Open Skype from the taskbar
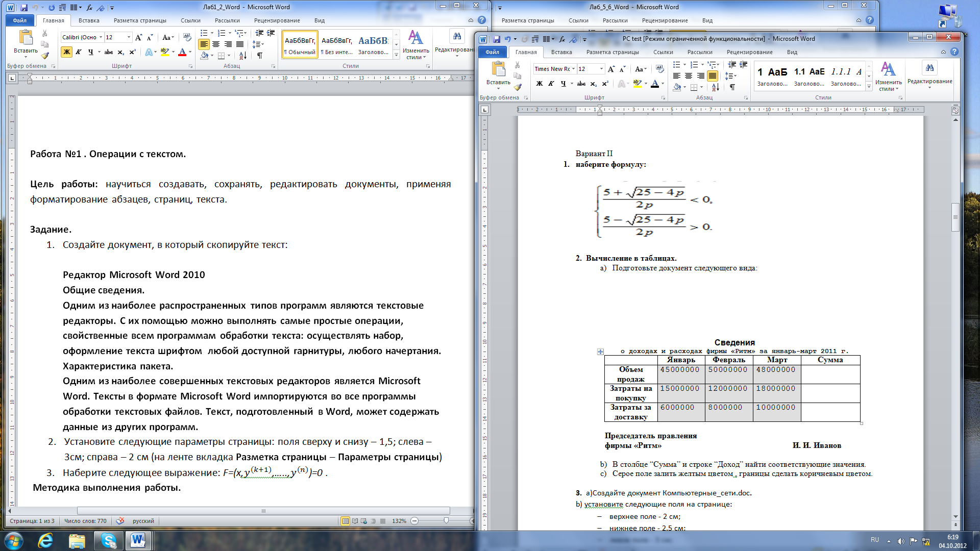 click(108, 540)
